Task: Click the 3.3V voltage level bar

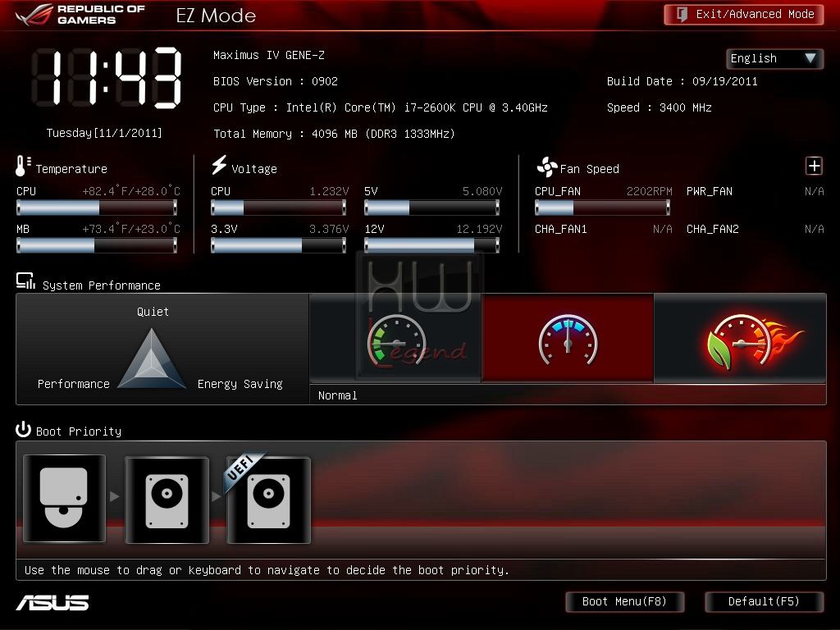Action: pyautogui.click(x=279, y=245)
